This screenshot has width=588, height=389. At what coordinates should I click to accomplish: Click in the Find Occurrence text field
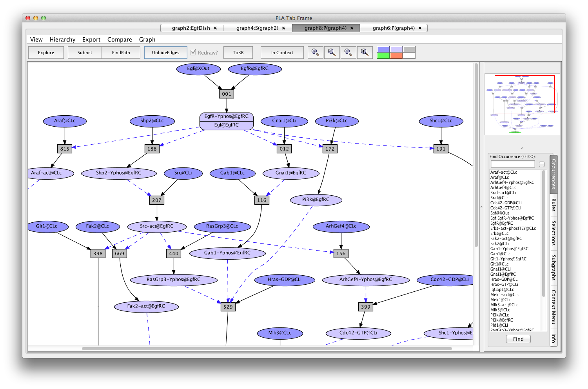pos(513,164)
